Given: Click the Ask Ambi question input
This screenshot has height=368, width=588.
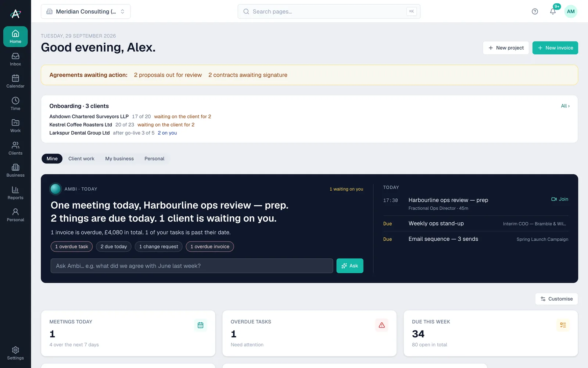Looking at the screenshot, I should [x=192, y=266].
